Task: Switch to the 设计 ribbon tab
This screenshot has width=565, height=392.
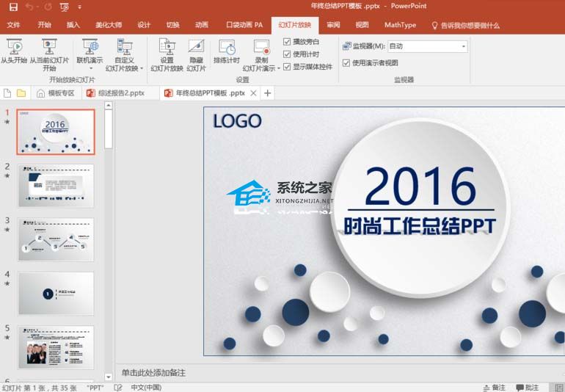Action: (143, 25)
